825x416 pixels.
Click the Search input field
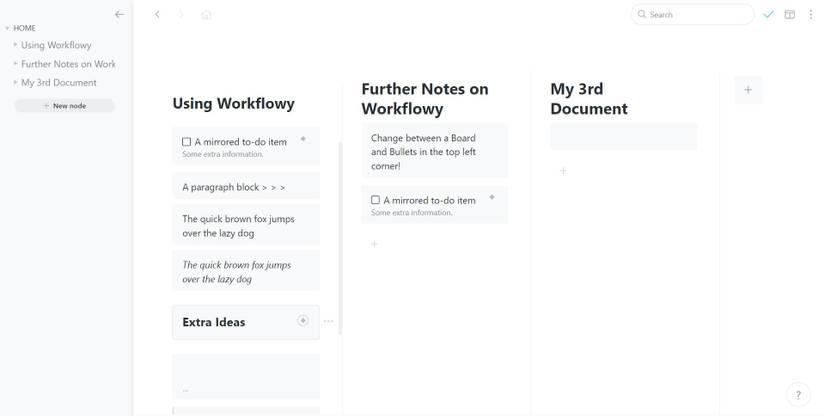tap(698, 15)
